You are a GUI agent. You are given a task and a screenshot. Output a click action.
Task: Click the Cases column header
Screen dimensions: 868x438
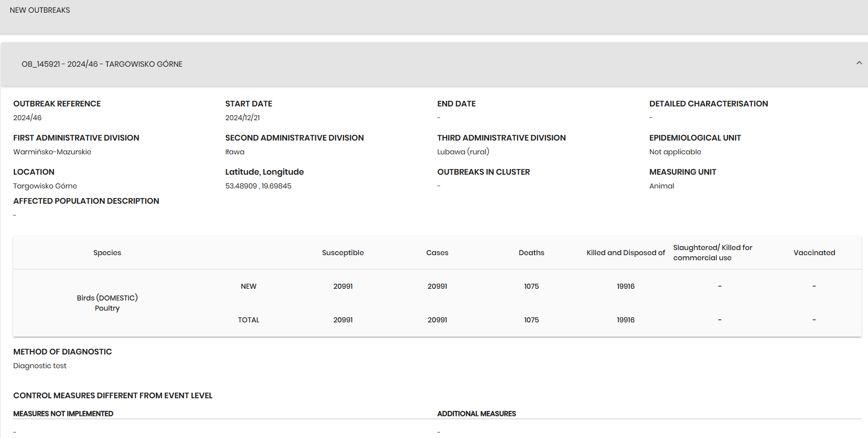(x=437, y=253)
